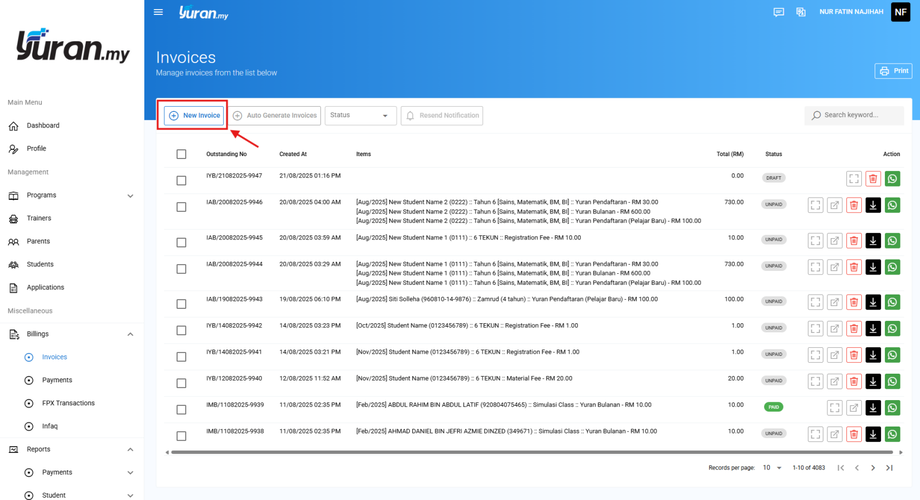Click the horizontal table scrollbar
This screenshot has width=920, height=500.
click(x=532, y=452)
